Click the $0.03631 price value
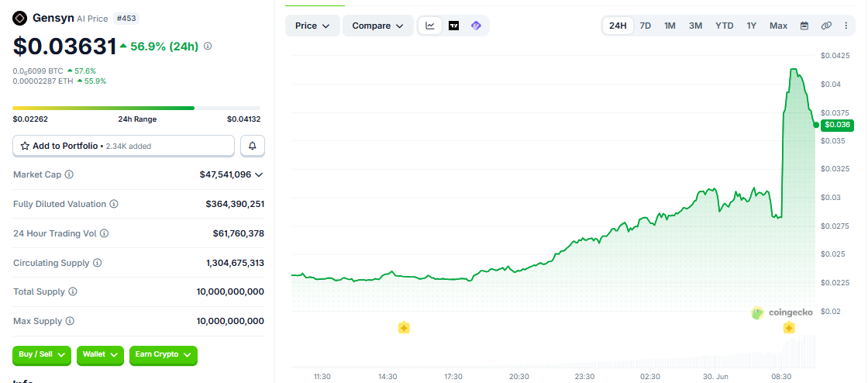Viewport: 868px width, 383px height. [65, 47]
